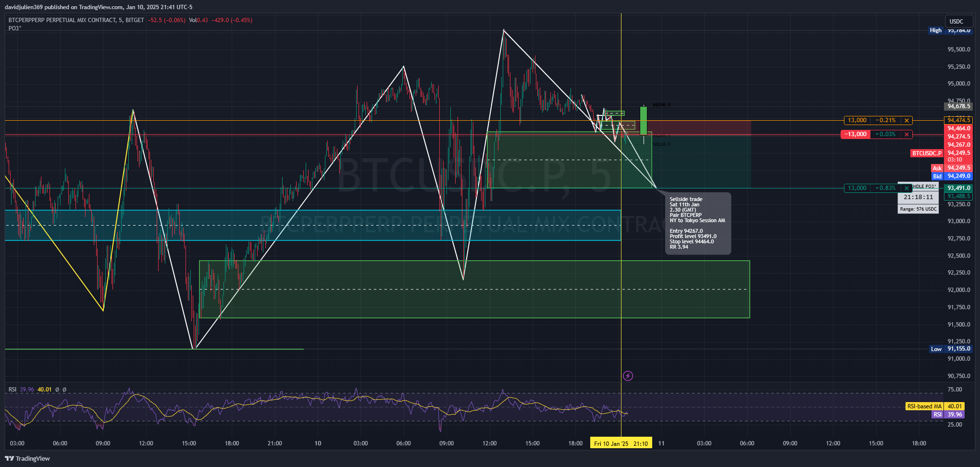Click the Fri 10 Jan '25 21:10 time label
Screen dimensions: 980x467
coord(621,443)
